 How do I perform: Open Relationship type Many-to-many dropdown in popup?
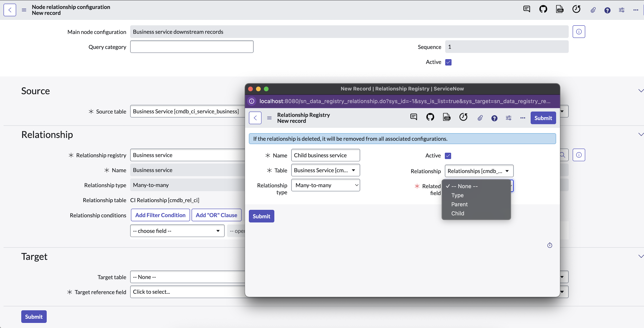tap(326, 185)
